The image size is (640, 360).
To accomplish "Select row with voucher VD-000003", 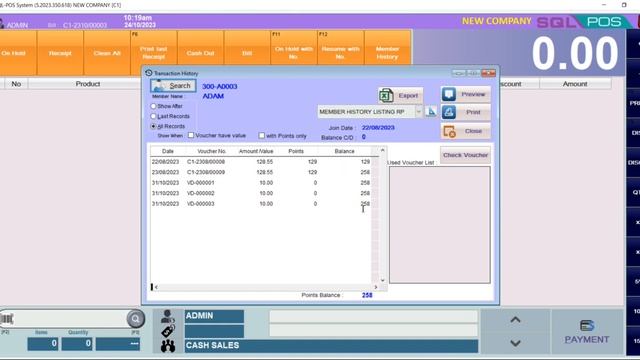I will tap(261, 204).
